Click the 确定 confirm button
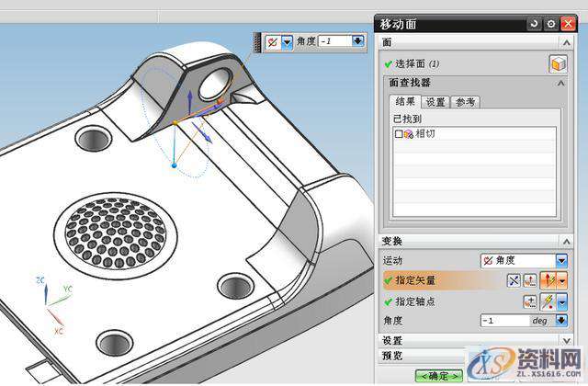The image size is (588, 386). click(438, 375)
